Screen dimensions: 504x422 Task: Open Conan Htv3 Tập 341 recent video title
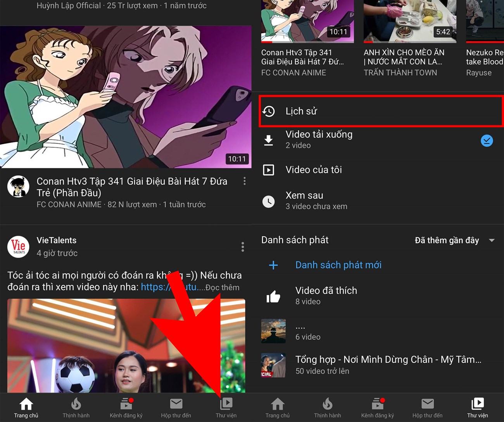[302, 57]
